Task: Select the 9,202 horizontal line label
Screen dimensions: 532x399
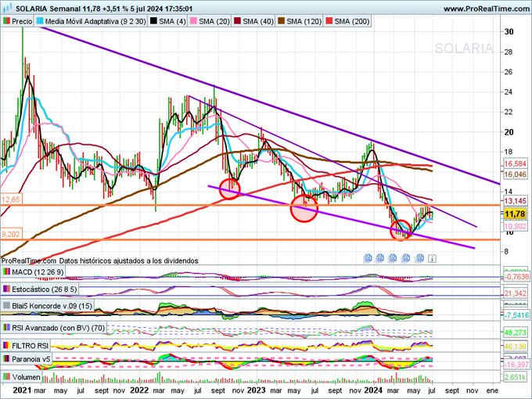Action: tap(11, 234)
